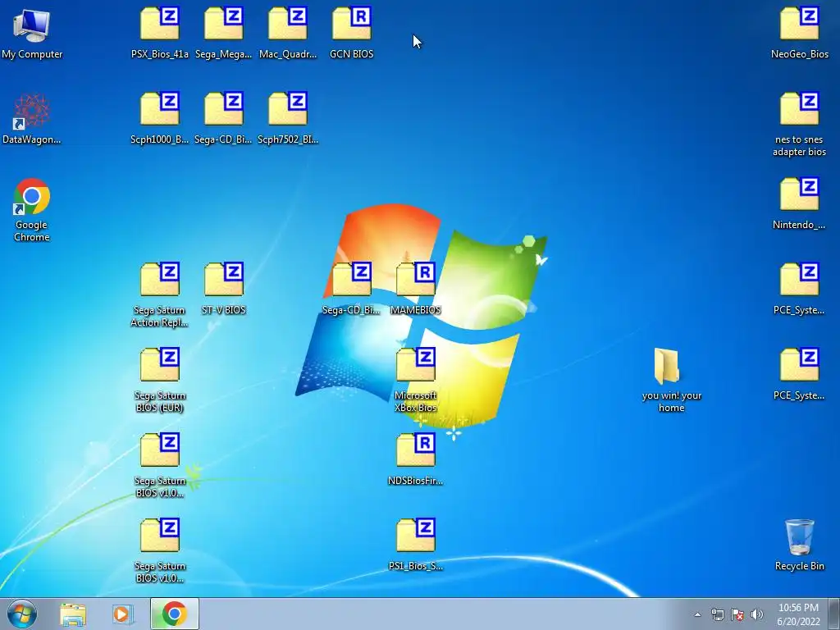The height and width of the screenshot is (630, 840).
Task: Select the GCN BIOS rar archive
Action: pyautogui.click(x=351, y=33)
